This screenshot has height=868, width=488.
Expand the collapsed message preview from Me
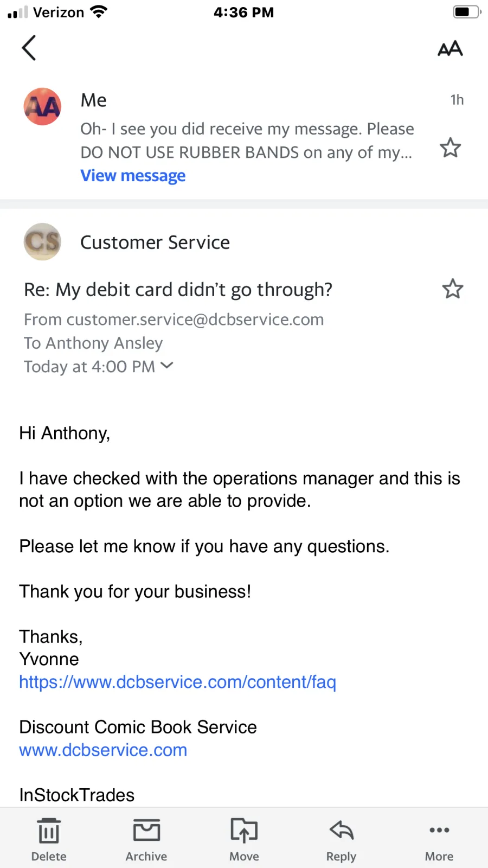click(247, 141)
